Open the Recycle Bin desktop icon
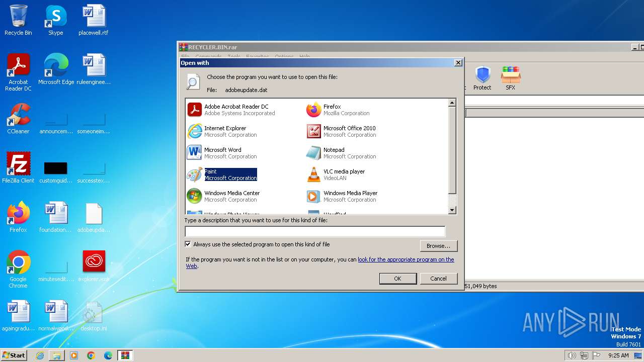This screenshot has width=644, height=362. coord(18,20)
